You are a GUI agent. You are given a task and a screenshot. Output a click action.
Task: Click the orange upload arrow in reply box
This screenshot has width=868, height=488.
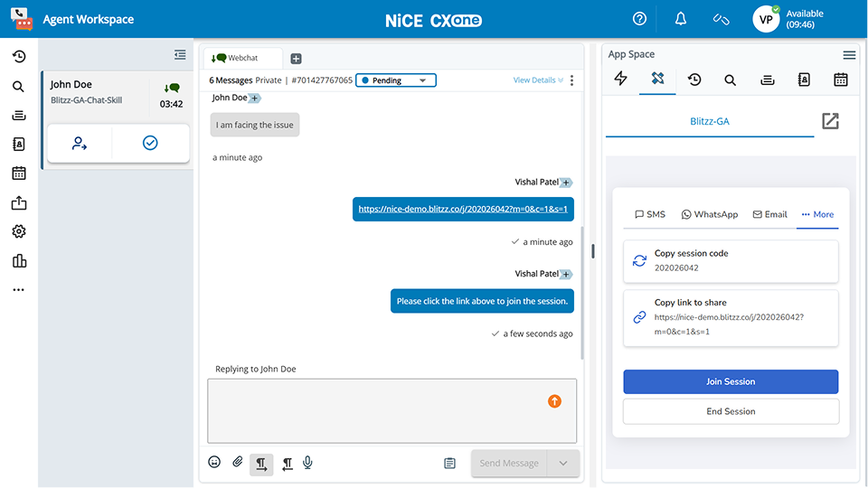point(554,401)
